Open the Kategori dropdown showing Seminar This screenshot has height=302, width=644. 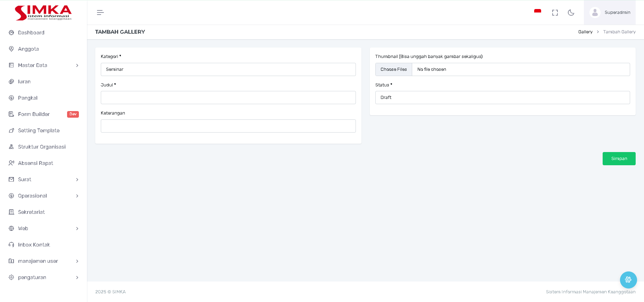tap(228, 69)
